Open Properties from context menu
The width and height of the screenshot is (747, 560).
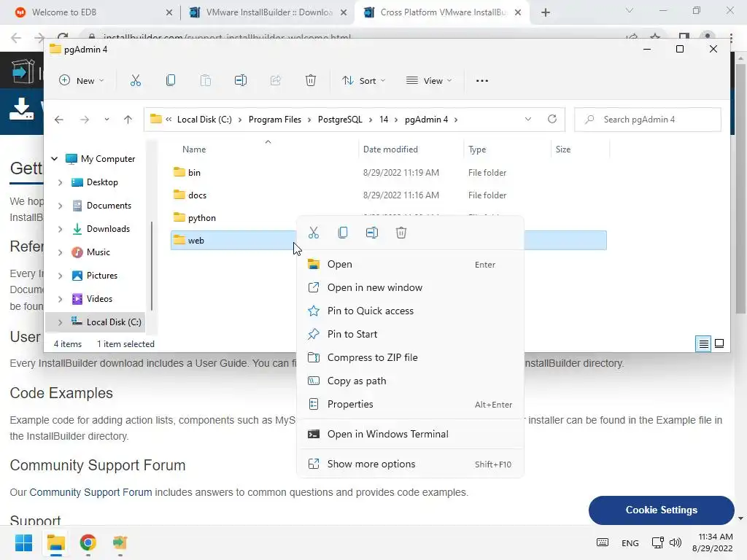pyautogui.click(x=410, y=404)
